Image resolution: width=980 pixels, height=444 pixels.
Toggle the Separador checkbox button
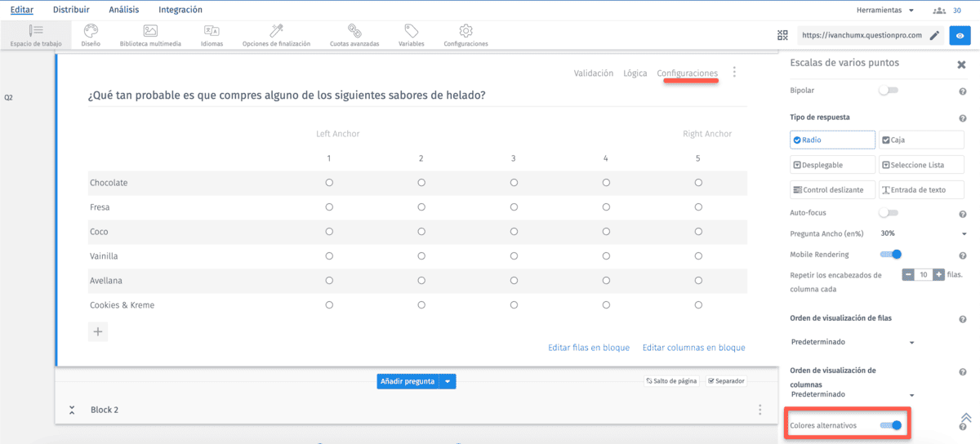(727, 381)
